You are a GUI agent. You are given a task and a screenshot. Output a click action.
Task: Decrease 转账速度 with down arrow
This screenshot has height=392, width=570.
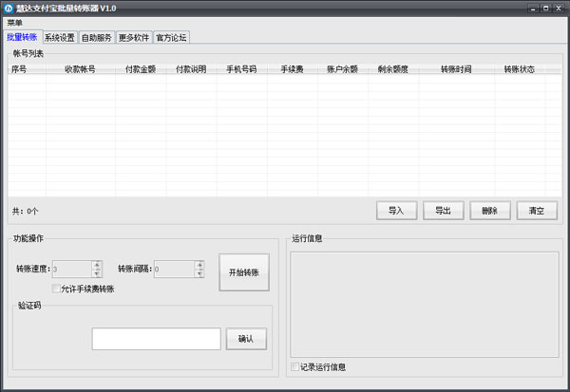click(96, 273)
